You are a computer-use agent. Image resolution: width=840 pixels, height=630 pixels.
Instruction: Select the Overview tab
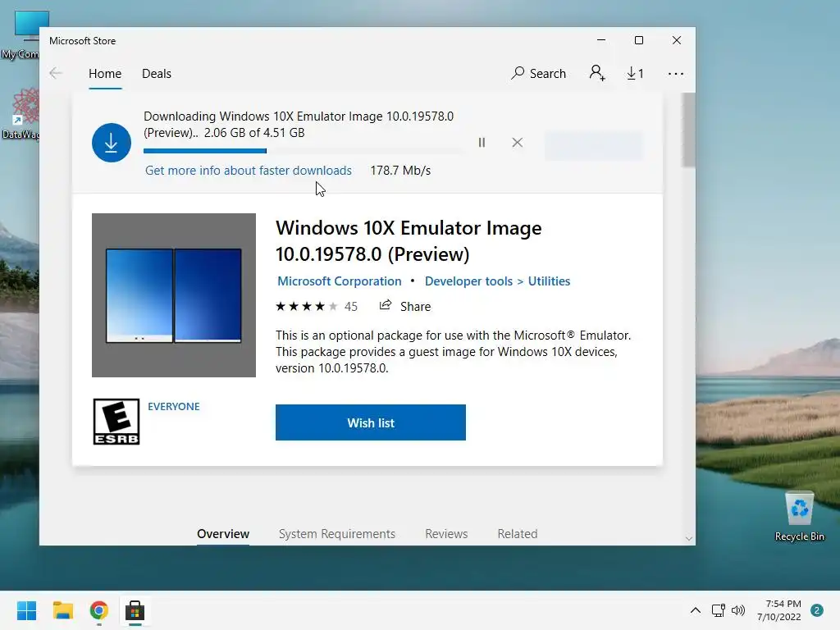223,533
